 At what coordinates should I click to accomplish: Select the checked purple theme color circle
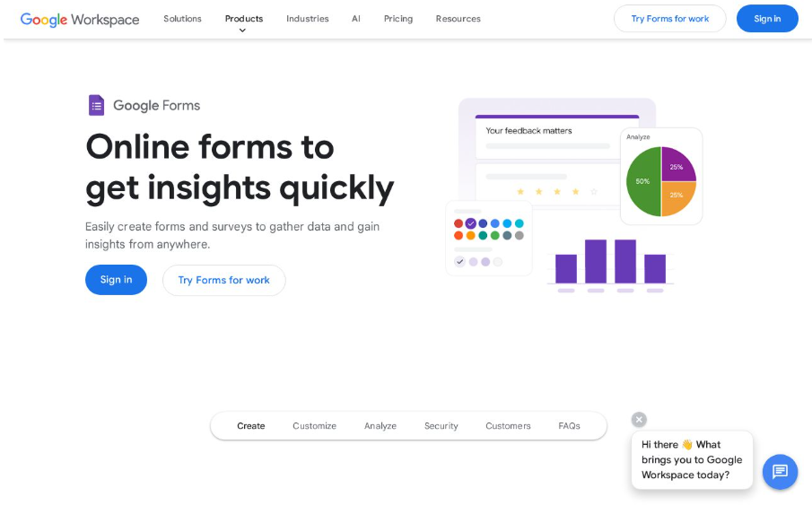[x=471, y=223]
